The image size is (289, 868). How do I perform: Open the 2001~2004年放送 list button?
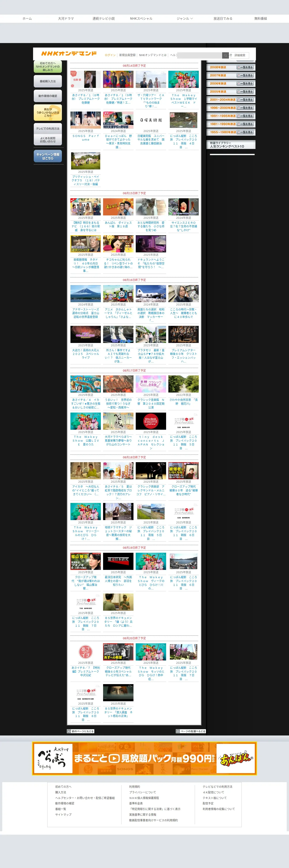click(245, 100)
